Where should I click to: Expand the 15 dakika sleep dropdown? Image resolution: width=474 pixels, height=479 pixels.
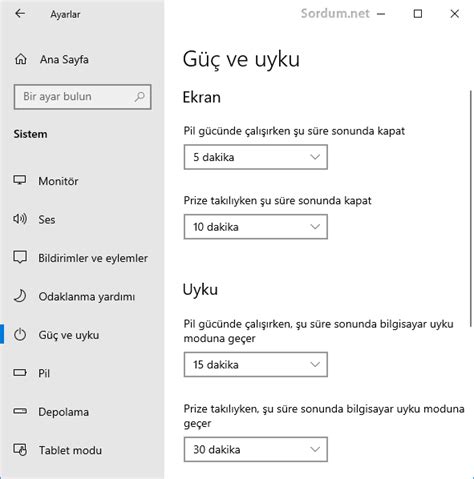[256, 365]
